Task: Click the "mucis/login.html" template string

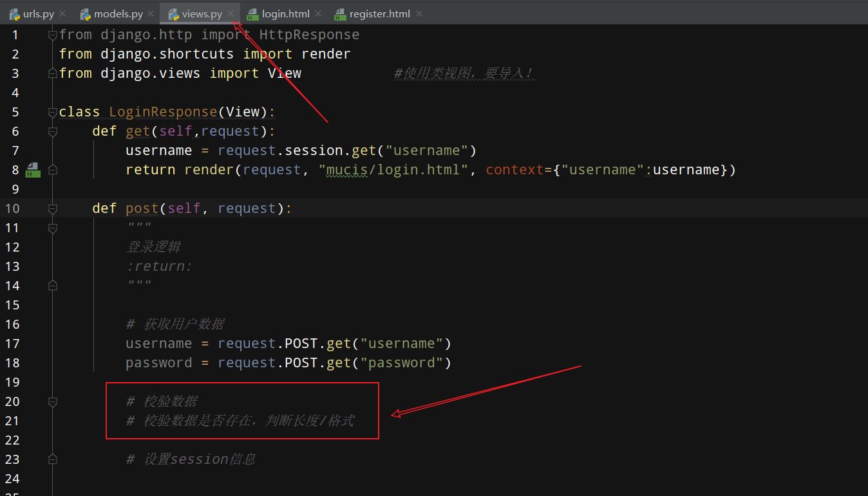Action: 393,170
